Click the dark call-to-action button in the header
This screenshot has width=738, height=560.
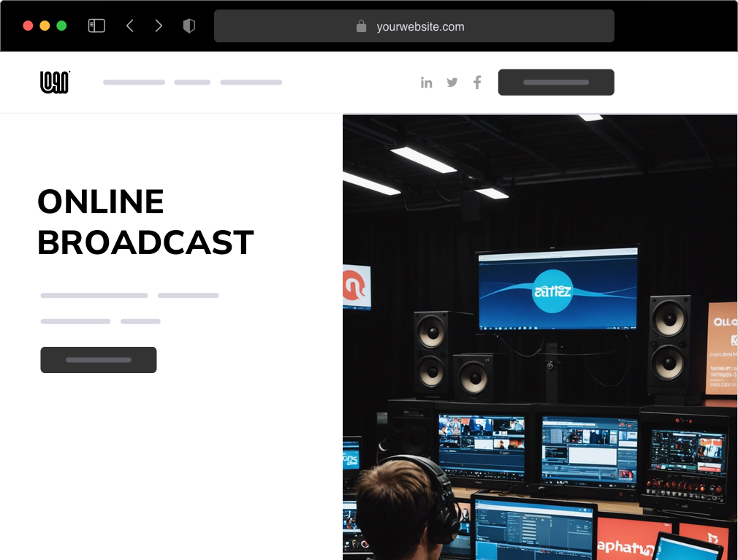pos(556,82)
